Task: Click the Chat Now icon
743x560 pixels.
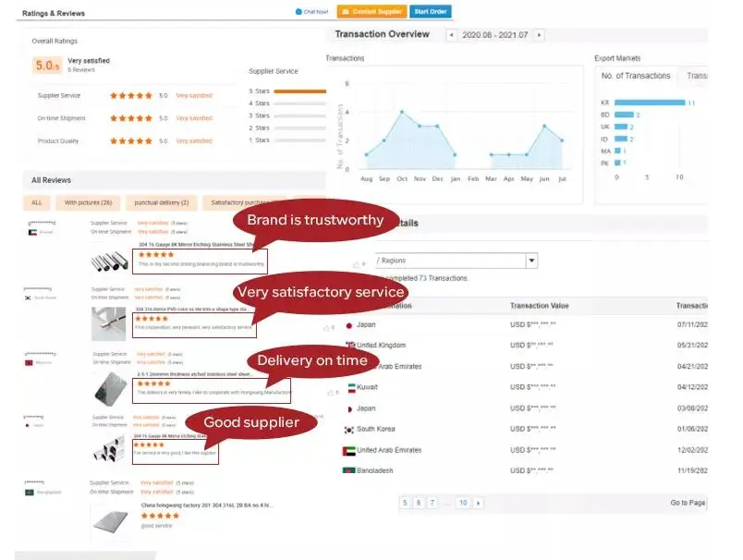Action: click(298, 12)
